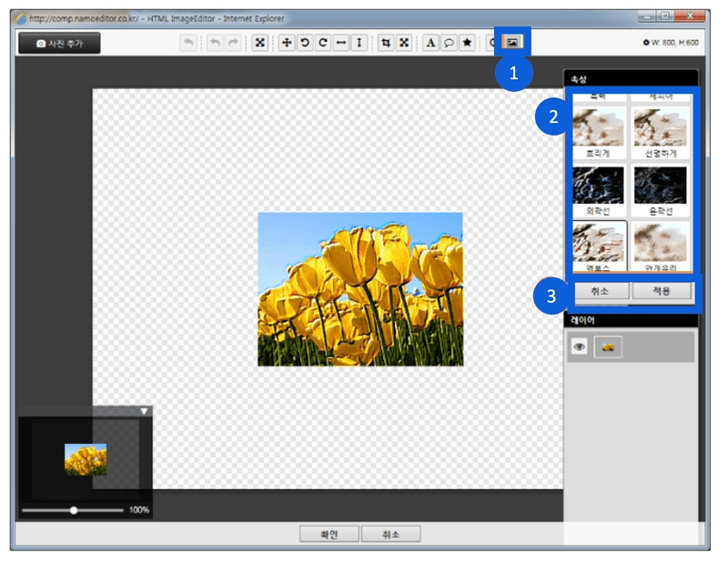Click 취소 in the filter properties panel

tap(599, 292)
